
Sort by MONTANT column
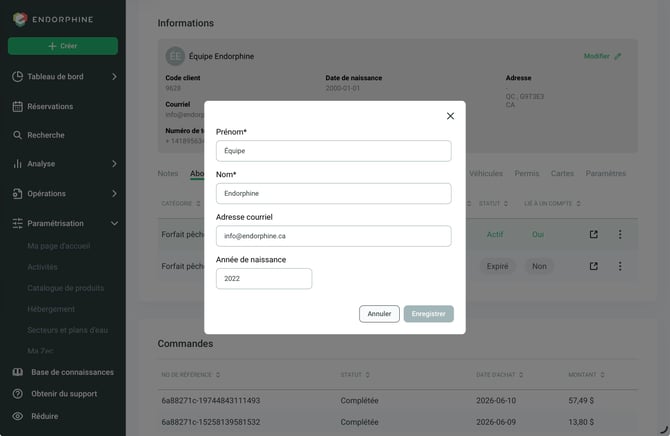click(602, 375)
